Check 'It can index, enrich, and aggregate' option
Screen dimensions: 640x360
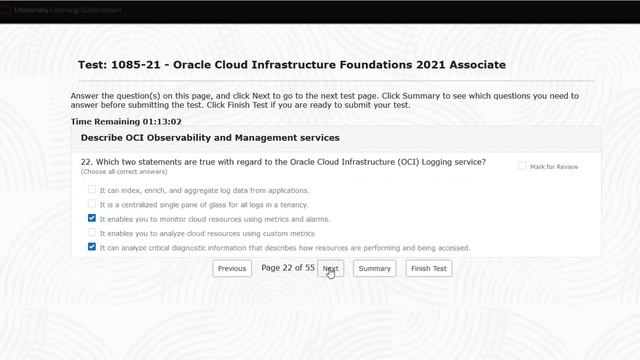[92, 189]
